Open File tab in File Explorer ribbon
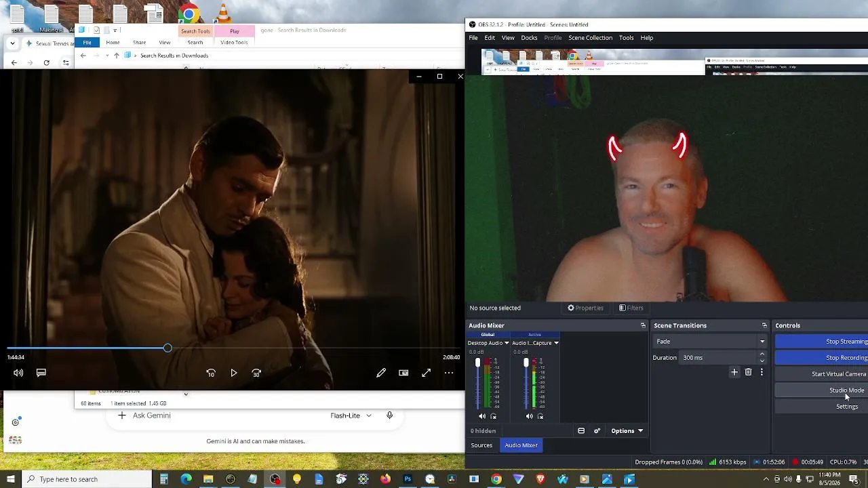Image resolution: width=868 pixels, height=488 pixels. pyautogui.click(x=87, y=43)
